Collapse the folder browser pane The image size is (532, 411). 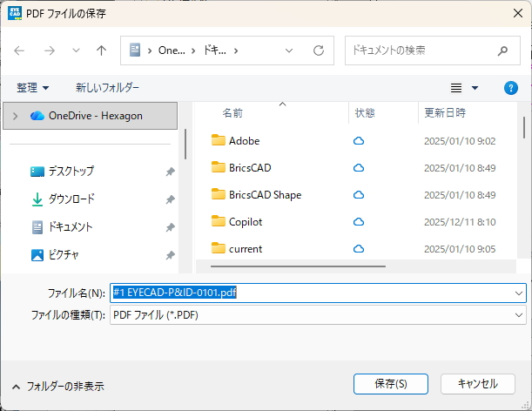(x=57, y=386)
